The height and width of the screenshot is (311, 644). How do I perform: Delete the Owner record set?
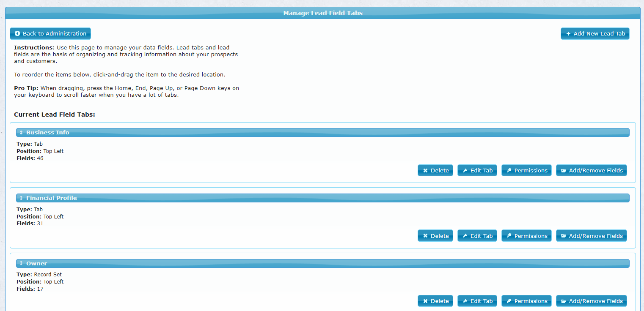[x=435, y=301]
